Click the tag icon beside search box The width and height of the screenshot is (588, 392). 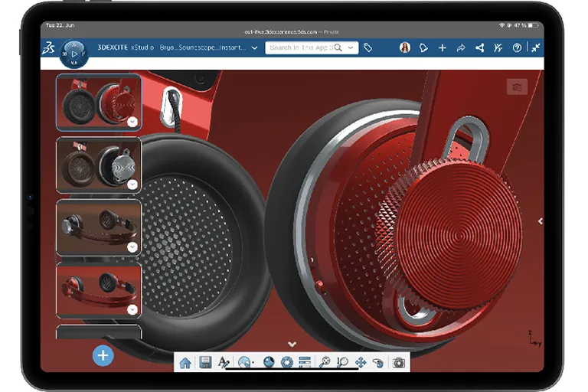click(x=367, y=47)
